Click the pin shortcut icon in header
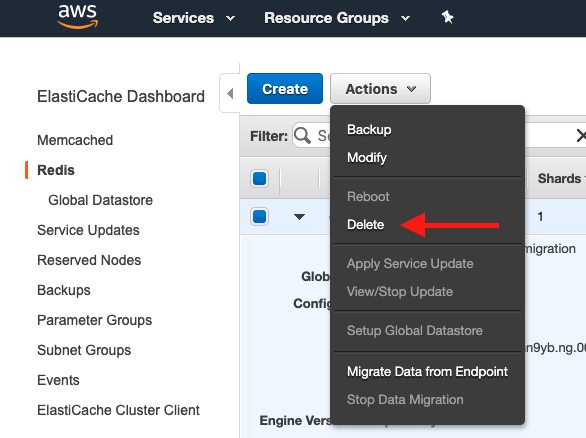Screen dimensions: 586x438 tap(447, 17)
